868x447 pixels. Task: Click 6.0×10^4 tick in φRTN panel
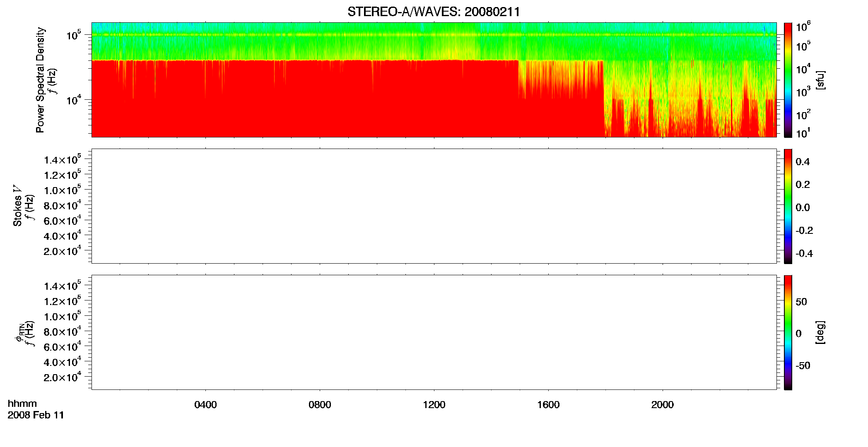pos(63,346)
